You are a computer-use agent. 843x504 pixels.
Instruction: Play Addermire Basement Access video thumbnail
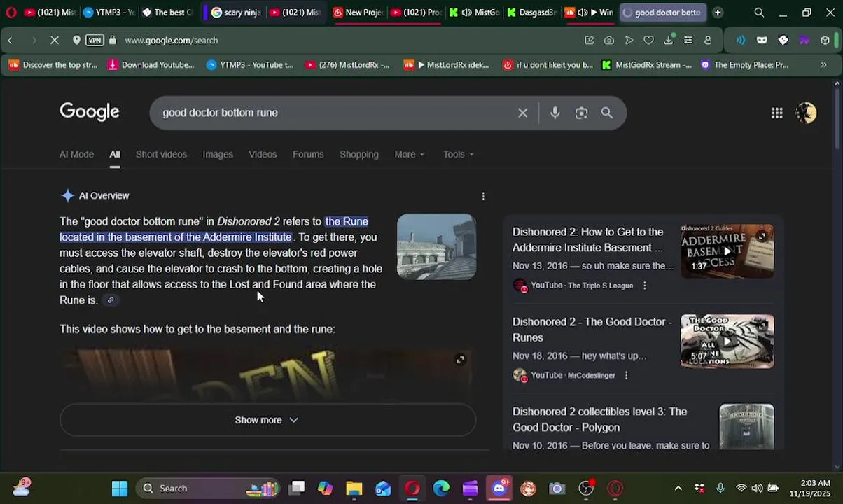(727, 251)
